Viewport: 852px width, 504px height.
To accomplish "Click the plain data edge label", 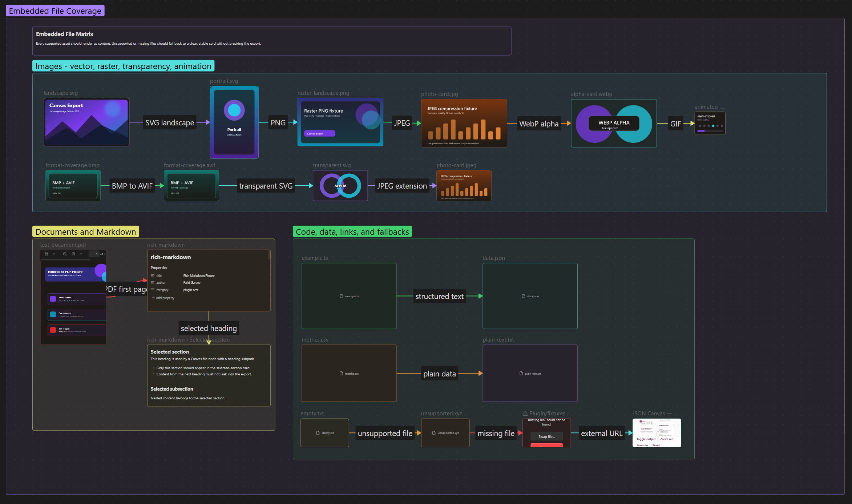I will point(440,374).
